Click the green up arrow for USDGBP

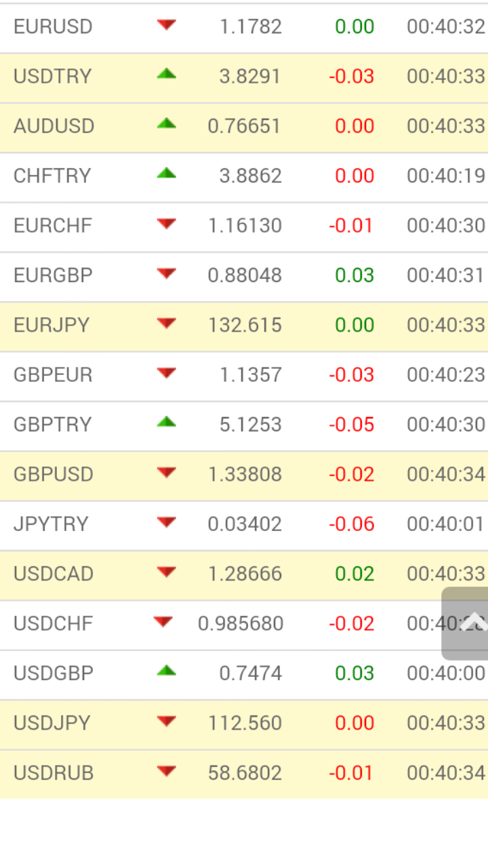166,671
